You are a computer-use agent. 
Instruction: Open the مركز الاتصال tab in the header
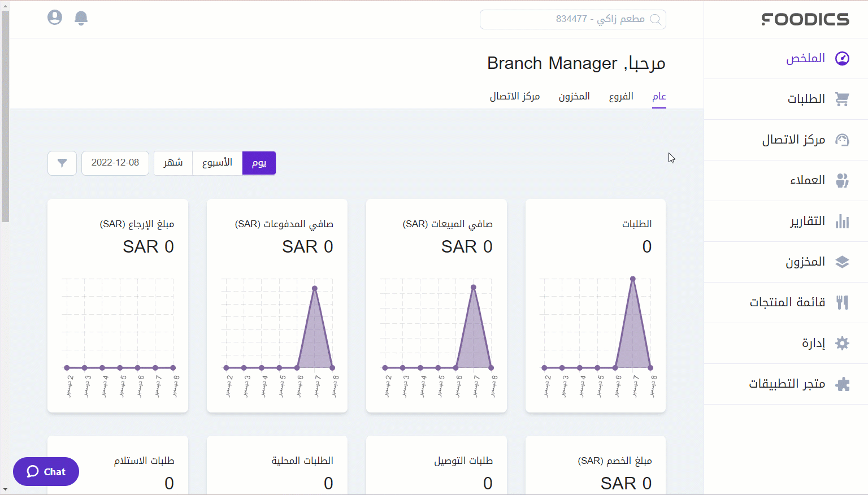pos(515,97)
